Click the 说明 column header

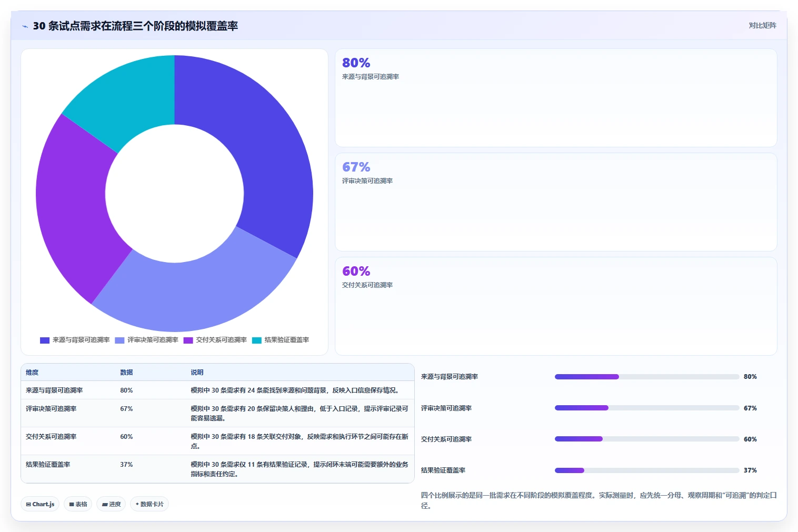(197, 373)
